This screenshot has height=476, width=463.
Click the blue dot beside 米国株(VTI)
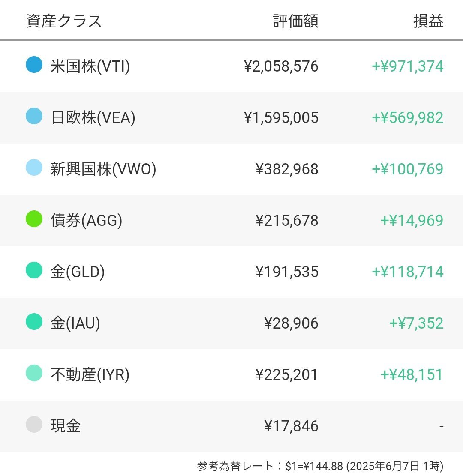[x=34, y=65]
